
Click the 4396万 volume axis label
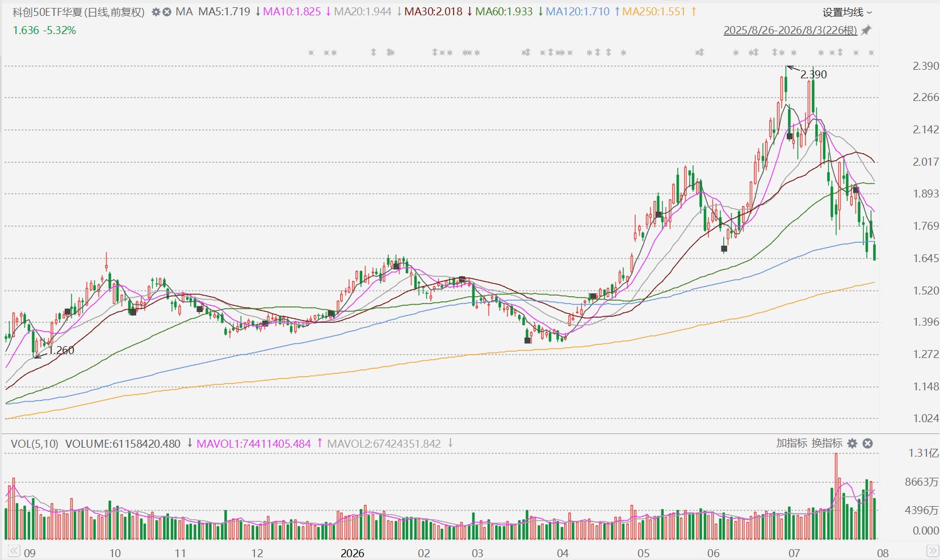(922, 510)
